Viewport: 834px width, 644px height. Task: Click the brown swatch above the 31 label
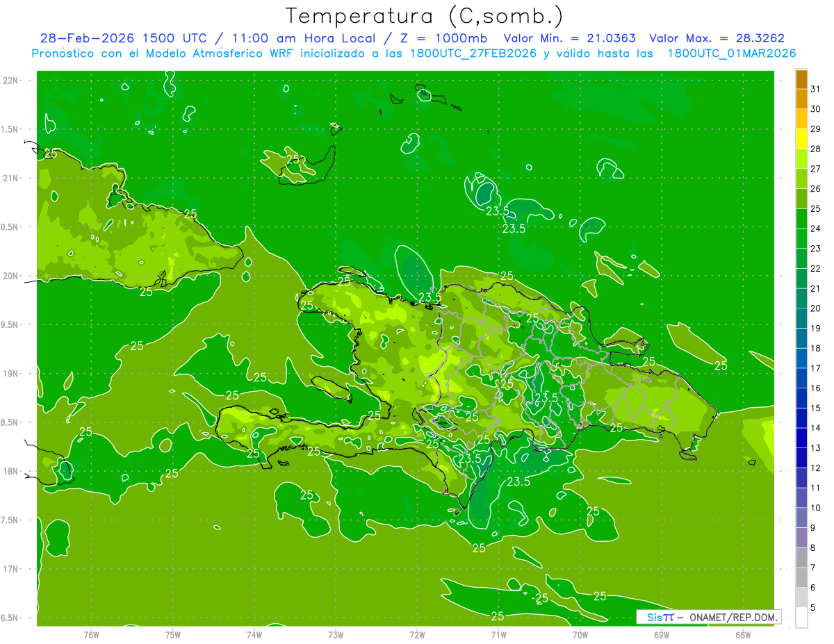click(801, 79)
